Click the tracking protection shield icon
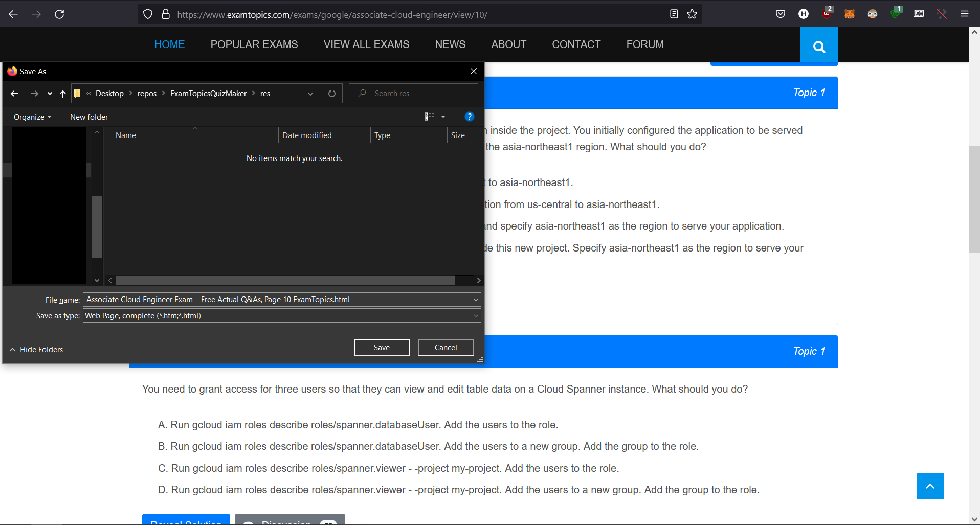 (x=148, y=14)
